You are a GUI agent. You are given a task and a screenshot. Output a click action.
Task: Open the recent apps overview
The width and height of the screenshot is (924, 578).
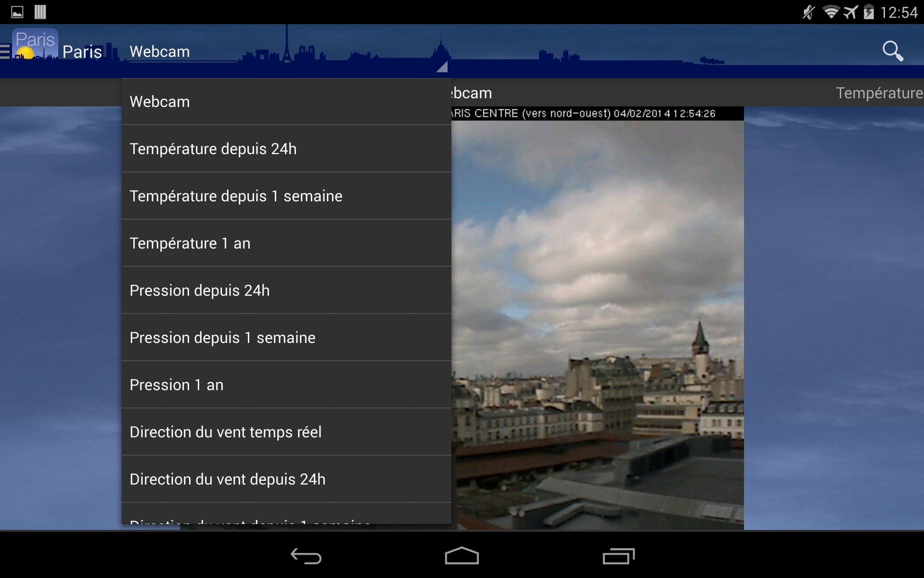point(618,556)
